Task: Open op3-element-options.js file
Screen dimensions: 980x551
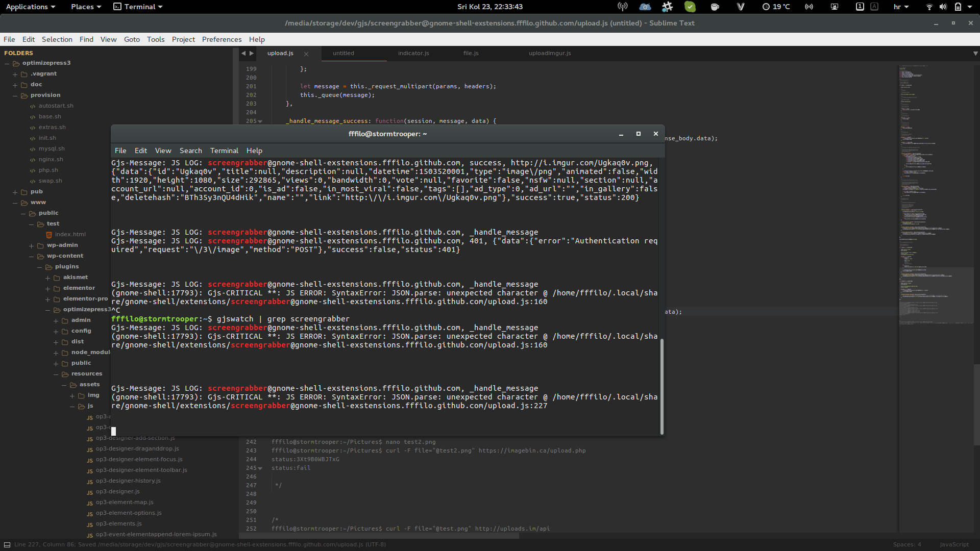Action: [x=129, y=513]
